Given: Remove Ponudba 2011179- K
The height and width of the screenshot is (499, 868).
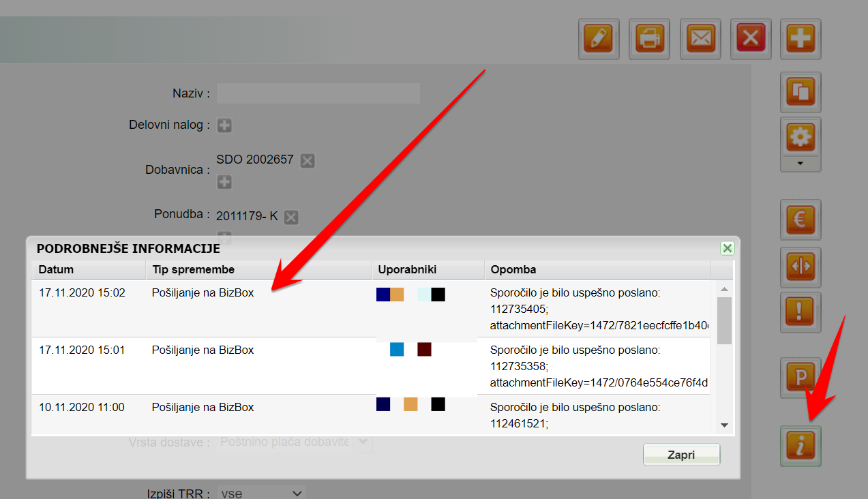Looking at the screenshot, I should [x=291, y=217].
